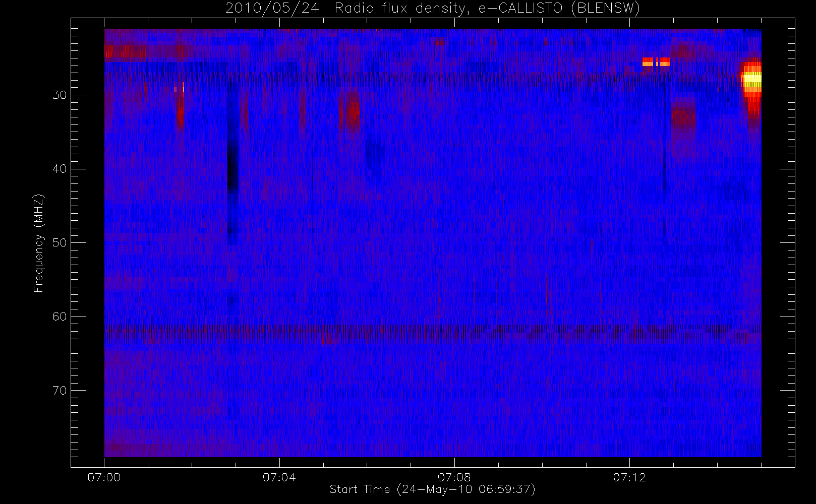Click the 'Start Time (24-May-10 06:59:37)' label

click(x=432, y=489)
